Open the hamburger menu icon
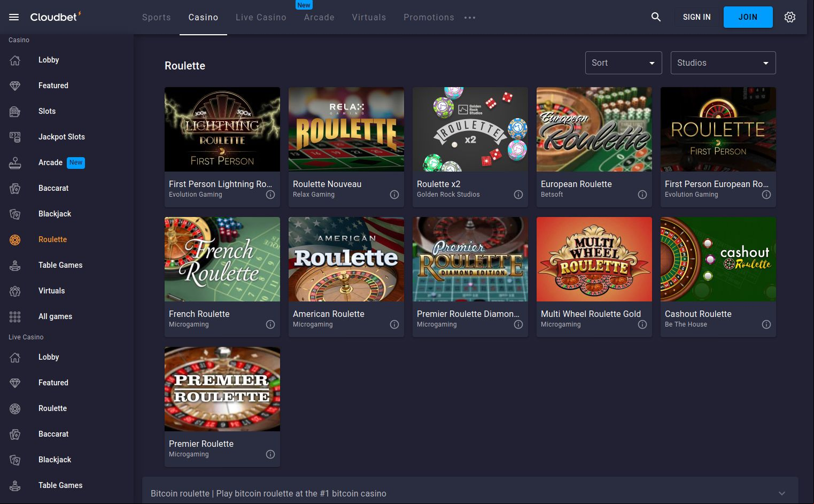The width and height of the screenshot is (814, 504). [x=14, y=17]
